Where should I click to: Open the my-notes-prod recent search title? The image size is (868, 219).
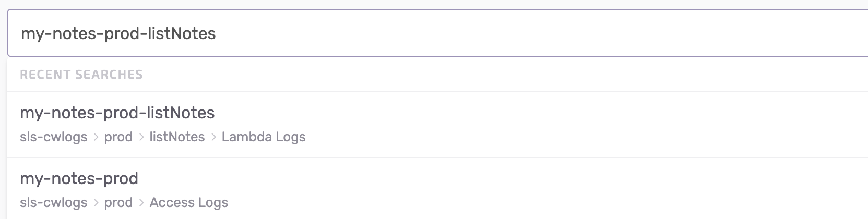point(79,179)
